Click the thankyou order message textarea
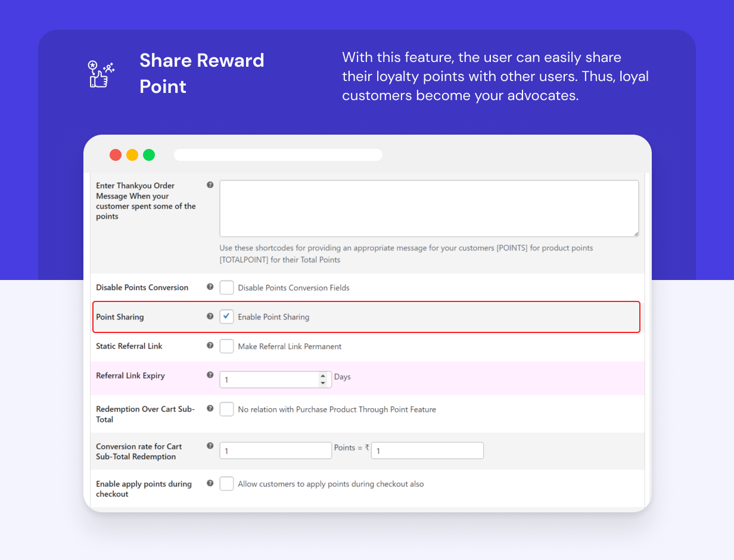 point(428,207)
